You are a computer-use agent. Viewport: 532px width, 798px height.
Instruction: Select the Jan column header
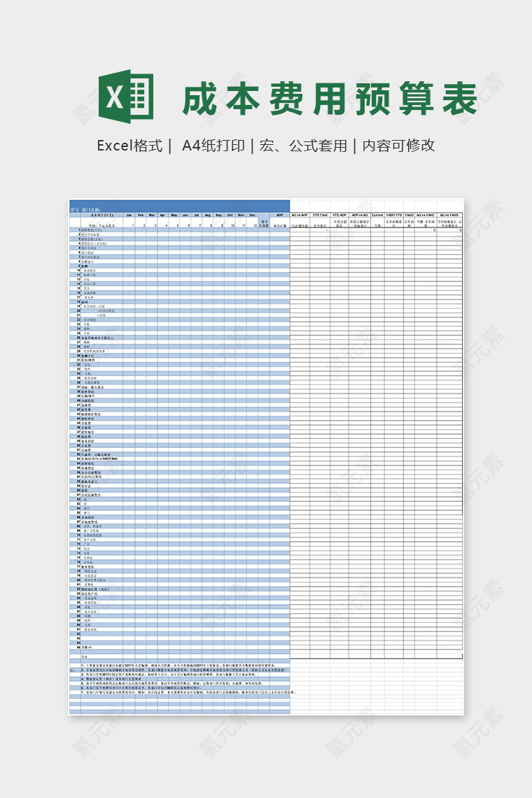pyautogui.click(x=129, y=216)
